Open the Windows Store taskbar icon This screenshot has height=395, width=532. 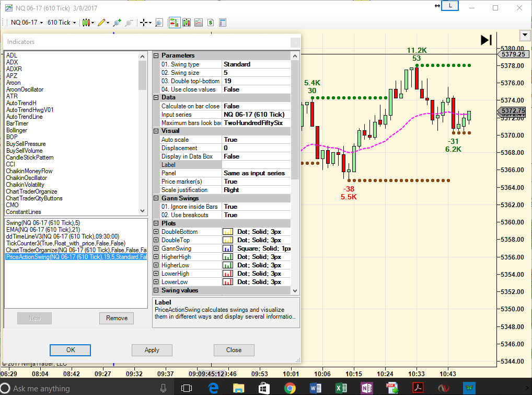point(264,388)
